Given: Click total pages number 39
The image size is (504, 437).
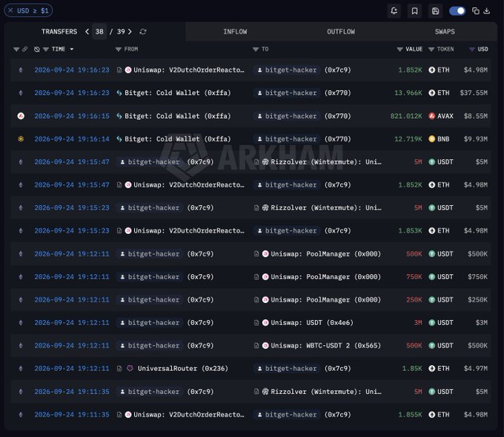Looking at the screenshot, I should (121, 32).
